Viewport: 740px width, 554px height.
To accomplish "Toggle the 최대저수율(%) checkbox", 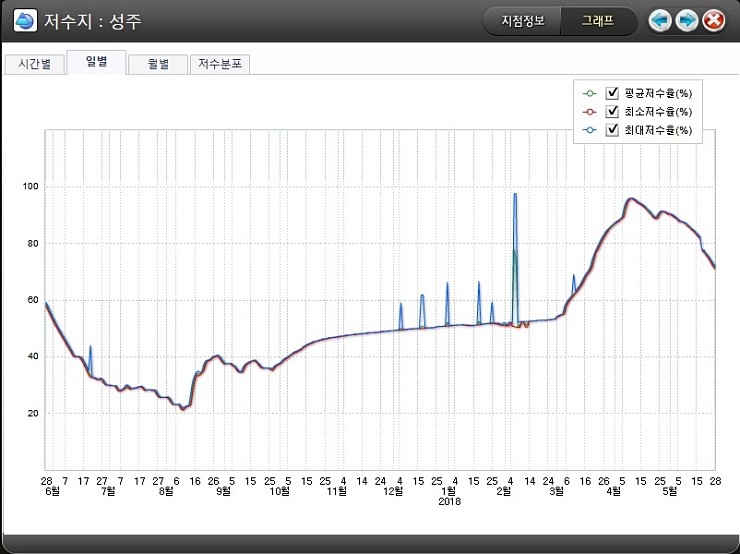I will pos(612,129).
